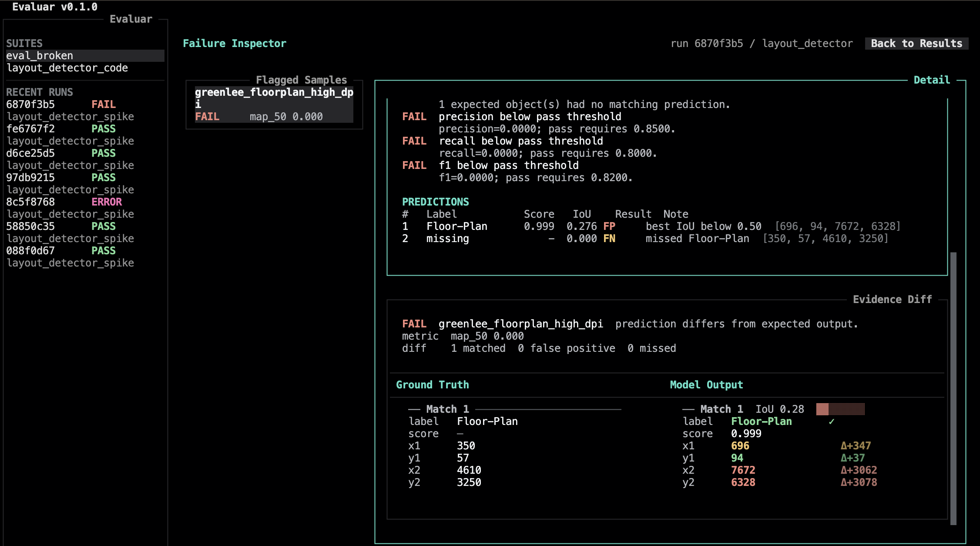Click the Evidence Diff panel title
The image size is (980, 546).
click(x=892, y=300)
